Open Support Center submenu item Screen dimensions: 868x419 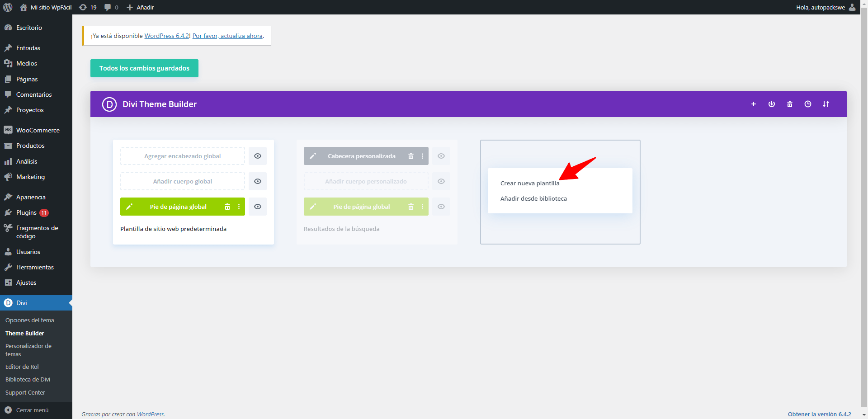point(25,392)
